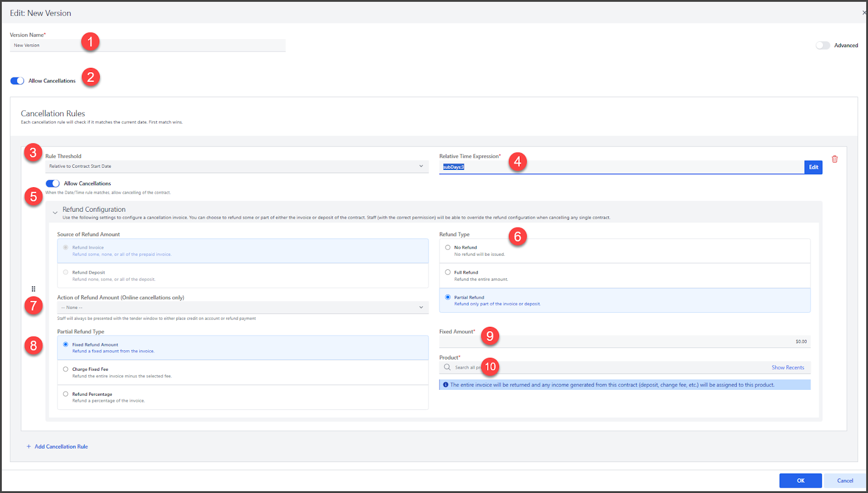Click Edit next to Relative Time Expression

813,167
